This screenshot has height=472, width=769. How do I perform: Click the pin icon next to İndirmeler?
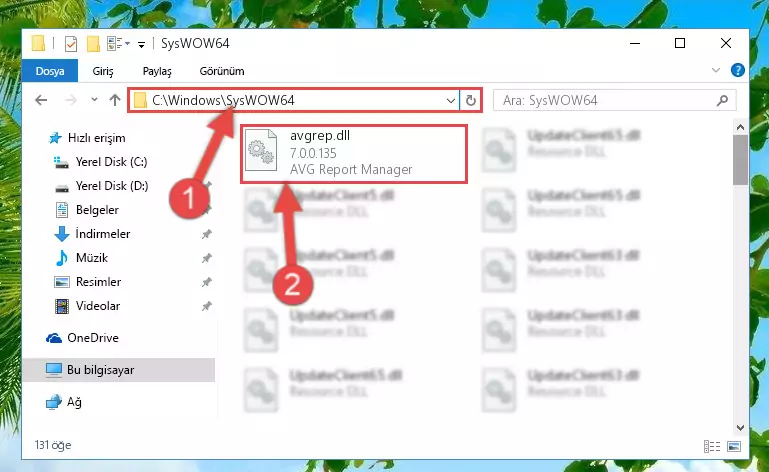(x=206, y=234)
